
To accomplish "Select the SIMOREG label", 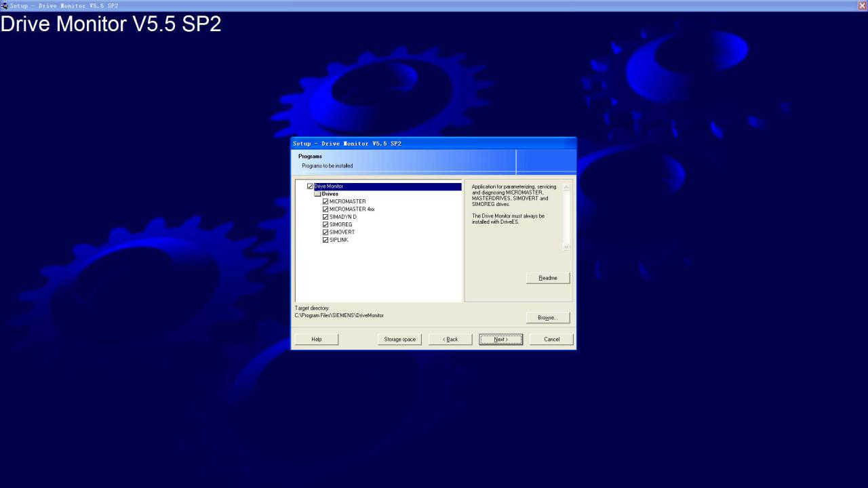I will (341, 225).
